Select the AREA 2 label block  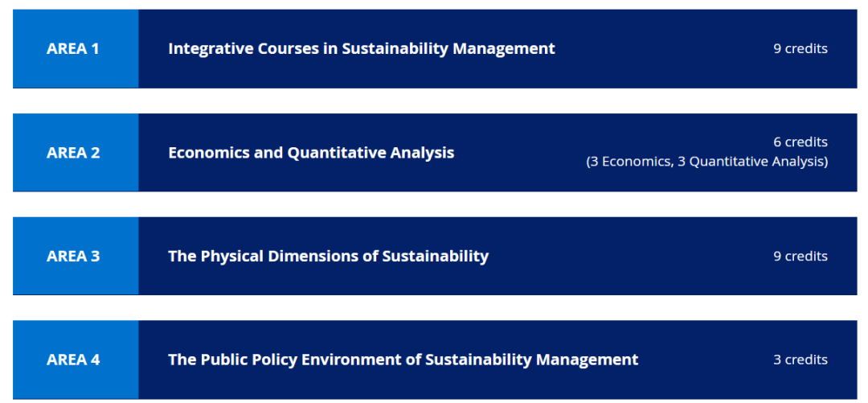[76, 153]
